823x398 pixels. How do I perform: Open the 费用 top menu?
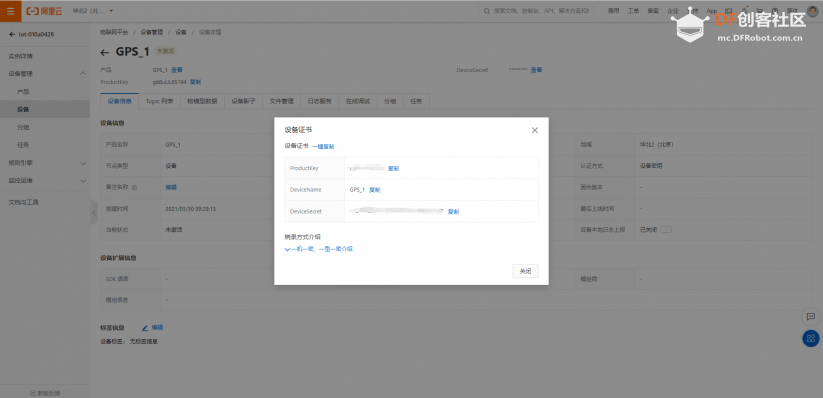(x=613, y=11)
